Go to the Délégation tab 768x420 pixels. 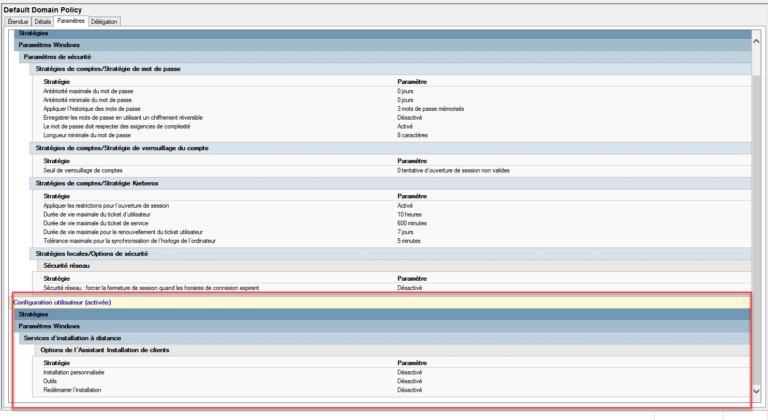104,22
